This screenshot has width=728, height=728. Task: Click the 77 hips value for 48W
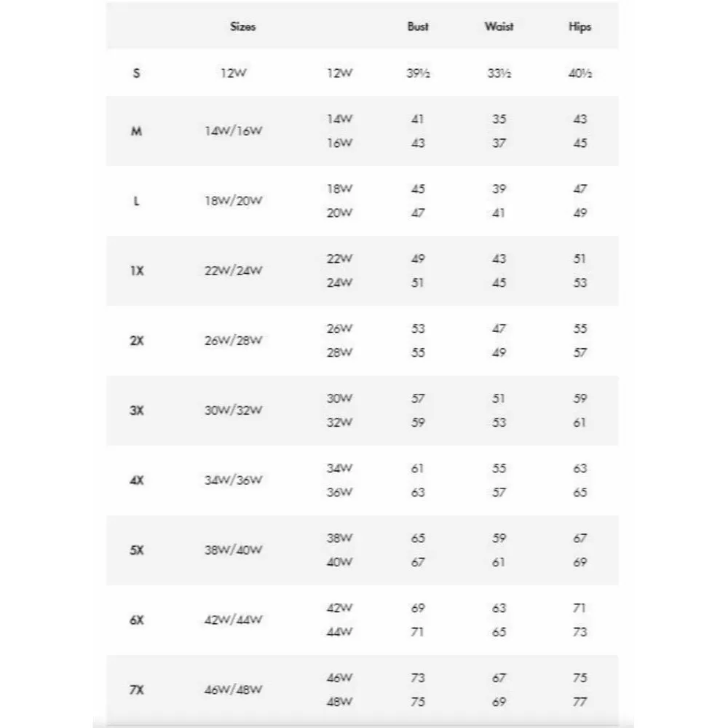pos(579,703)
